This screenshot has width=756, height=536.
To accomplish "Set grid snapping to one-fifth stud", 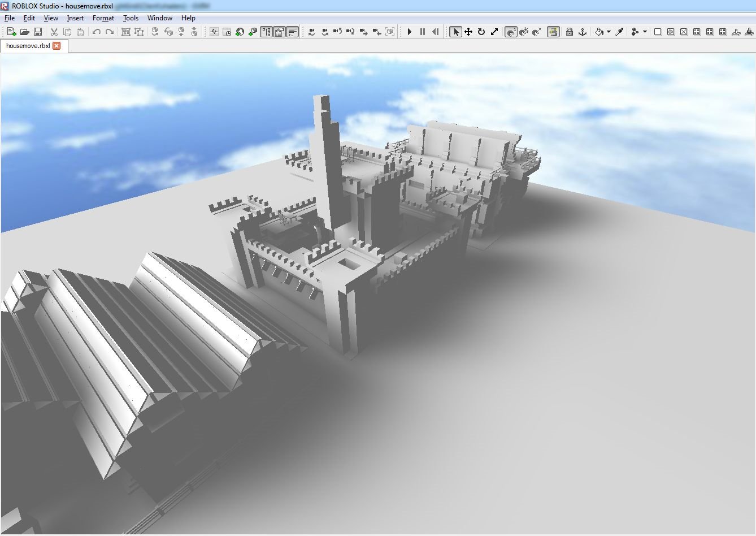I will 524,32.
